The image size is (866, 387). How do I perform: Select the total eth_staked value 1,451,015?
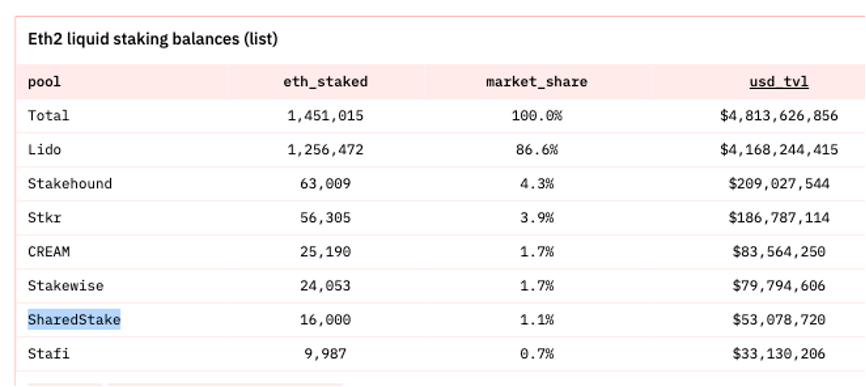point(325,115)
